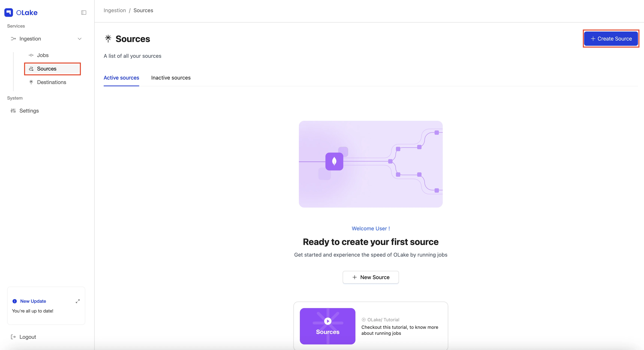Collapse the Ingestion menu chevron
644x350 pixels.
point(79,39)
